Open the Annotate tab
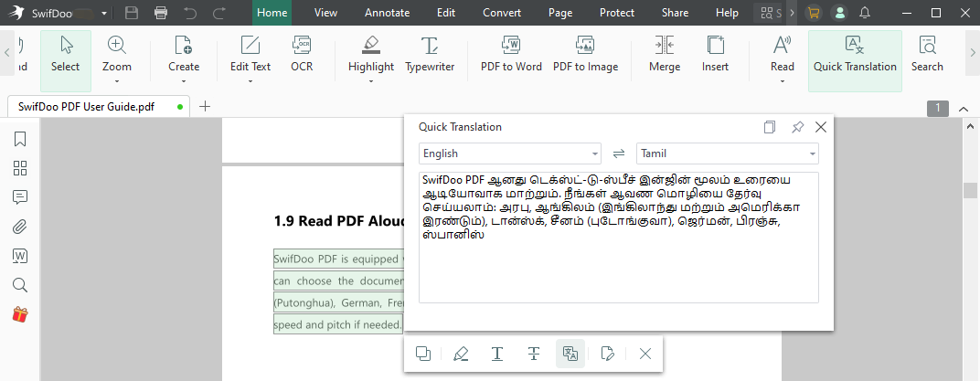 tap(388, 13)
